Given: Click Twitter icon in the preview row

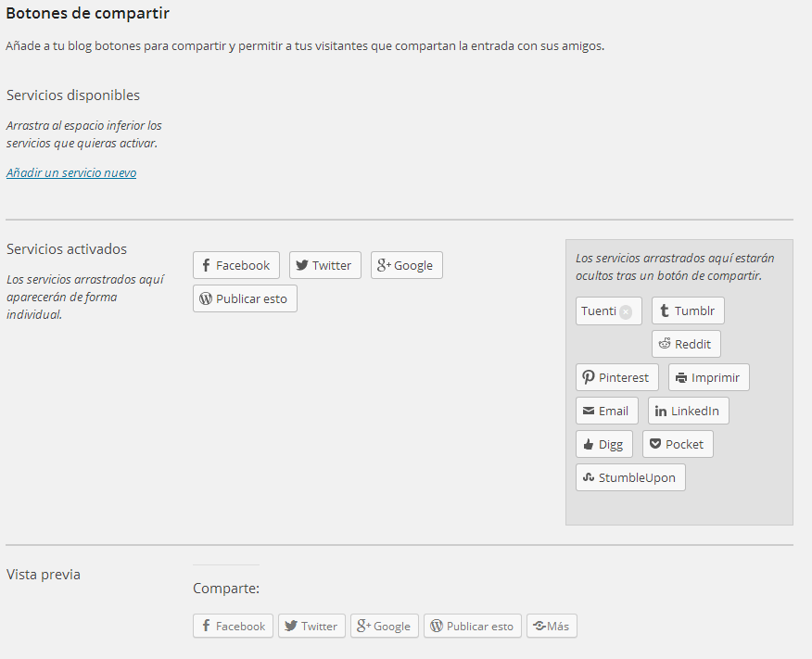Looking at the screenshot, I should click(291, 626).
